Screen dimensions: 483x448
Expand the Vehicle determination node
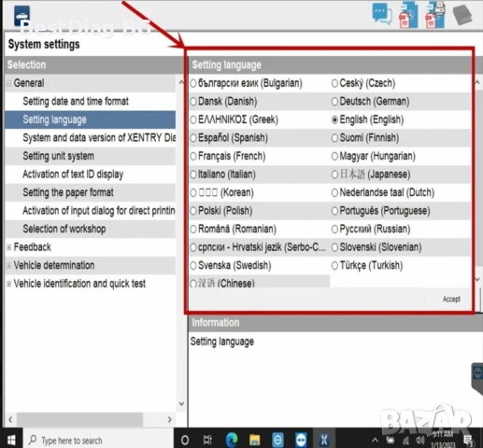(9, 266)
